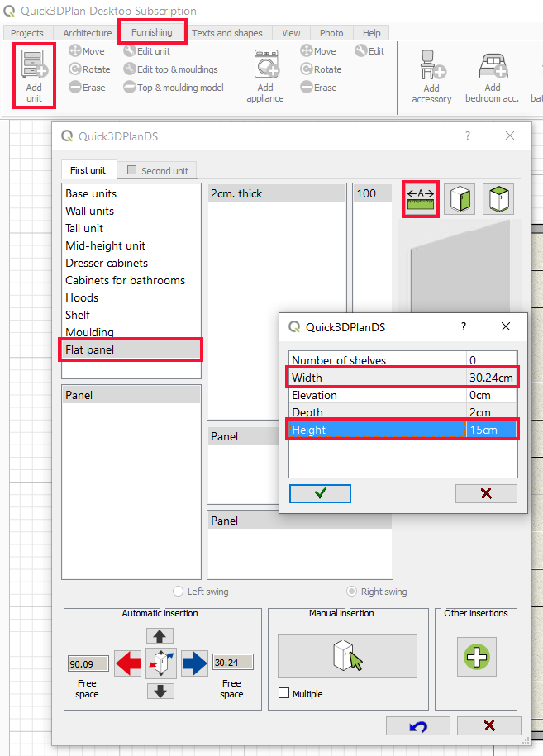The image size is (543, 756).
Task: Cancel dimensions dialog with red X button
Action: (x=486, y=493)
